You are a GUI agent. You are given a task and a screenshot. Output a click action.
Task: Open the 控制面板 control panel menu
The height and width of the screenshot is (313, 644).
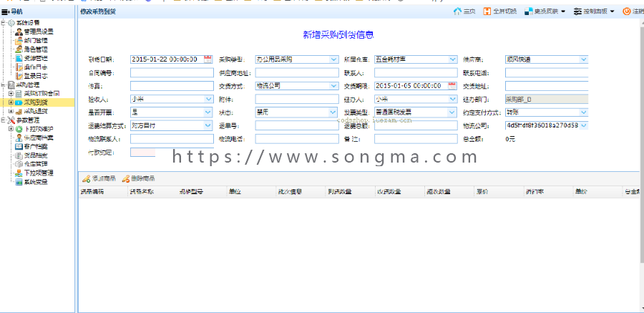tap(594, 11)
